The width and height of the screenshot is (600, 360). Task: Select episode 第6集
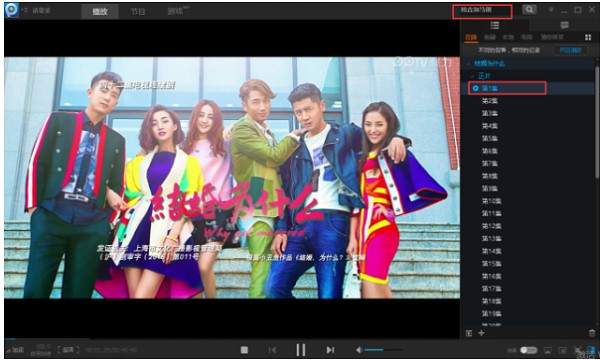click(x=489, y=151)
